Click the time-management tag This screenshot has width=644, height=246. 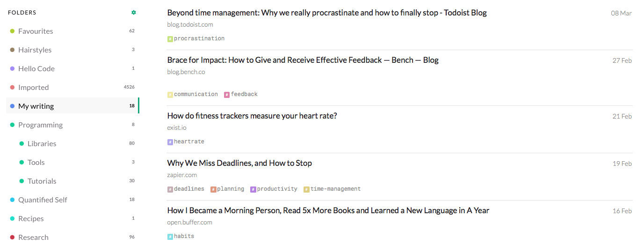point(335,189)
